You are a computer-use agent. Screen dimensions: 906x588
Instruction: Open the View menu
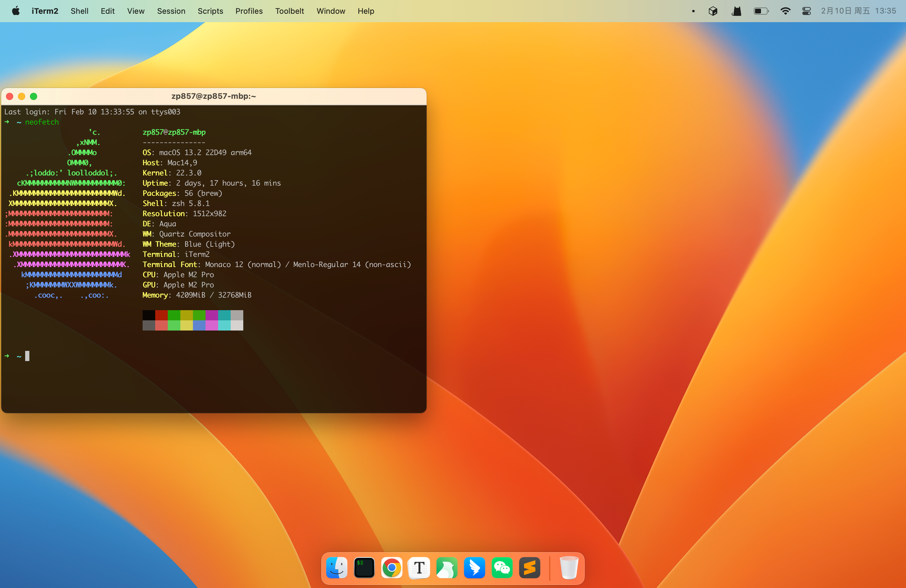tap(136, 11)
